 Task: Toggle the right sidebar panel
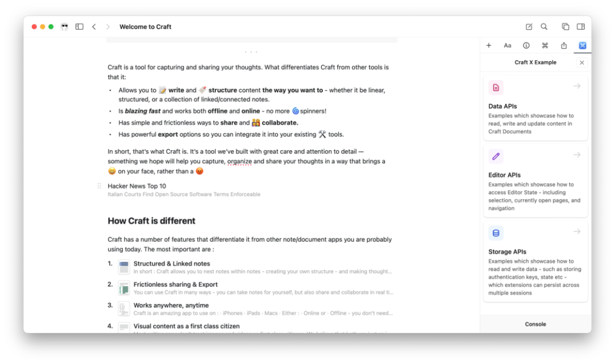581,27
